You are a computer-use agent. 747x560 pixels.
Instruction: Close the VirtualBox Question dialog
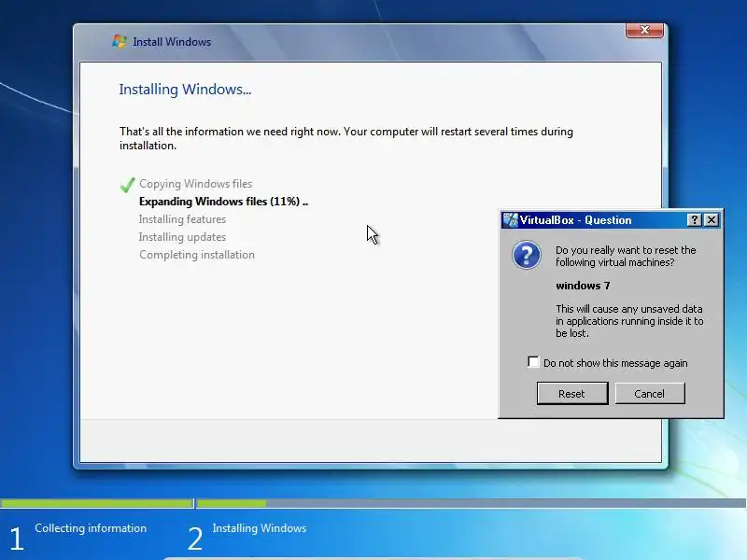tap(712, 220)
